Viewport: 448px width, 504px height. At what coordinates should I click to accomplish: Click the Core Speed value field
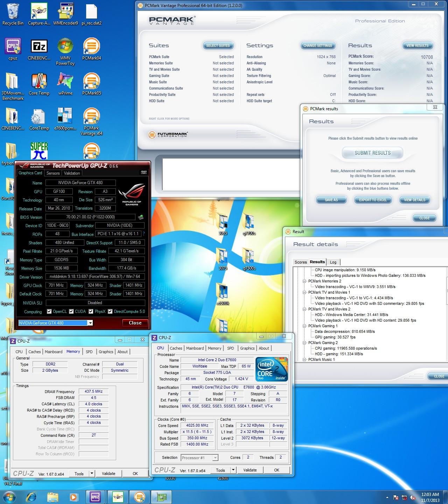point(197,425)
